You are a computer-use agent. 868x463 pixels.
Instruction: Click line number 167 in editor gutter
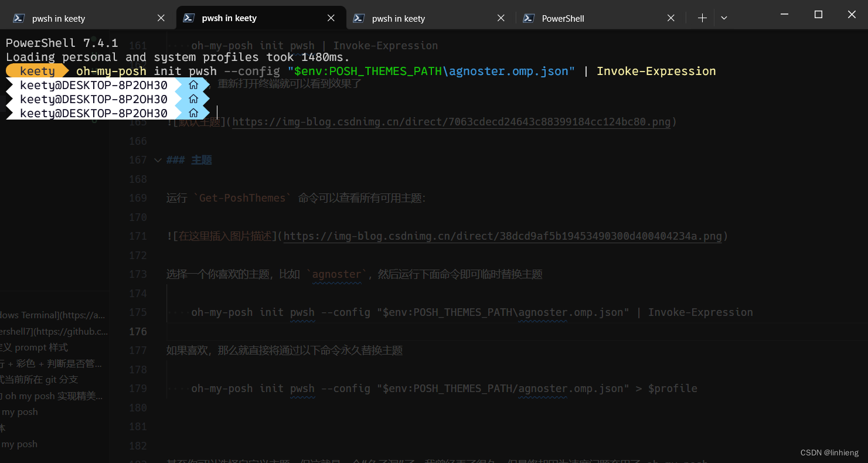138,160
